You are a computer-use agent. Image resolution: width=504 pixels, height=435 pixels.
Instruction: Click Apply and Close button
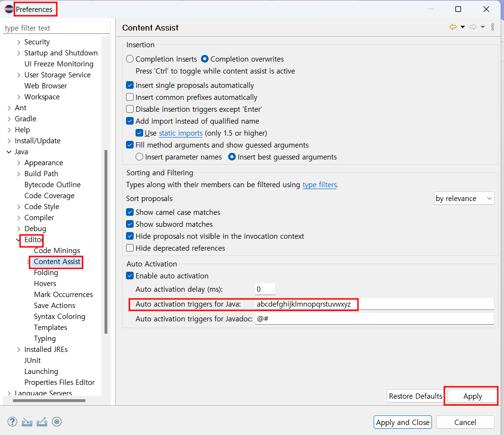(x=402, y=422)
